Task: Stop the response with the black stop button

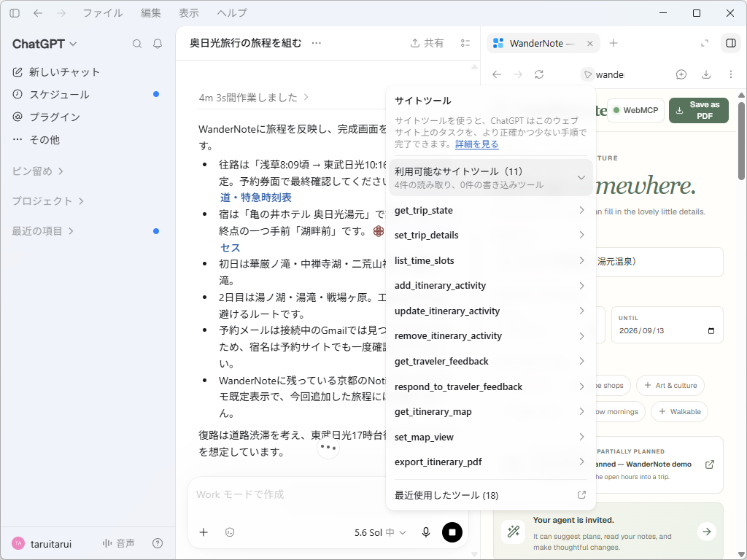Action: [452, 532]
